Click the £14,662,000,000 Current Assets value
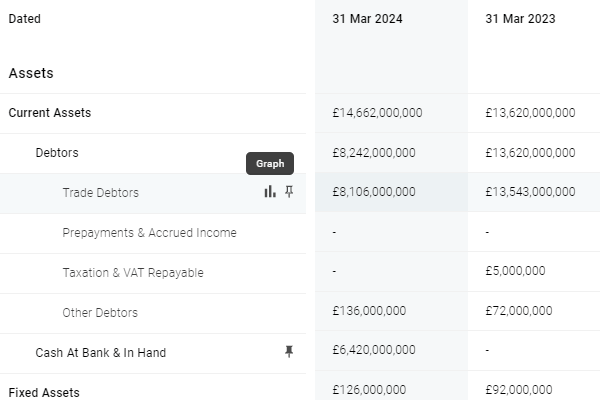 coord(377,113)
